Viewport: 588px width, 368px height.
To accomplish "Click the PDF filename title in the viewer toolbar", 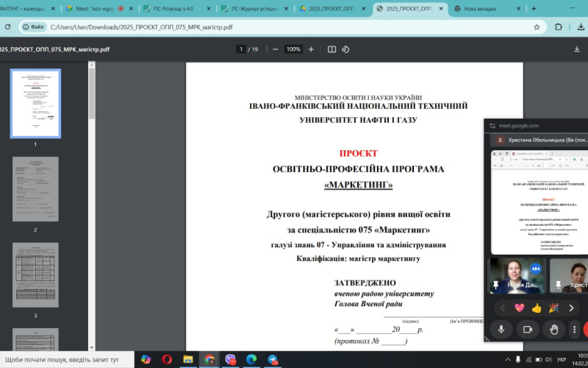I will pos(54,49).
